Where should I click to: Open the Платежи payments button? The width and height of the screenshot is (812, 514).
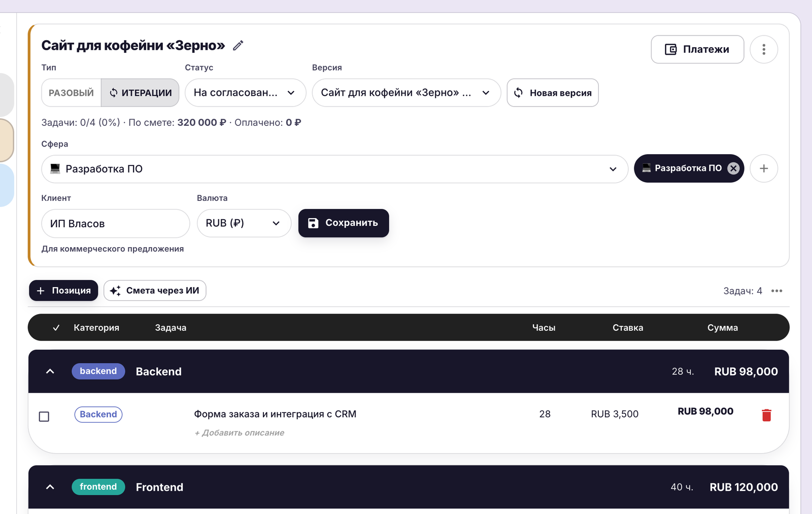pos(697,49)
